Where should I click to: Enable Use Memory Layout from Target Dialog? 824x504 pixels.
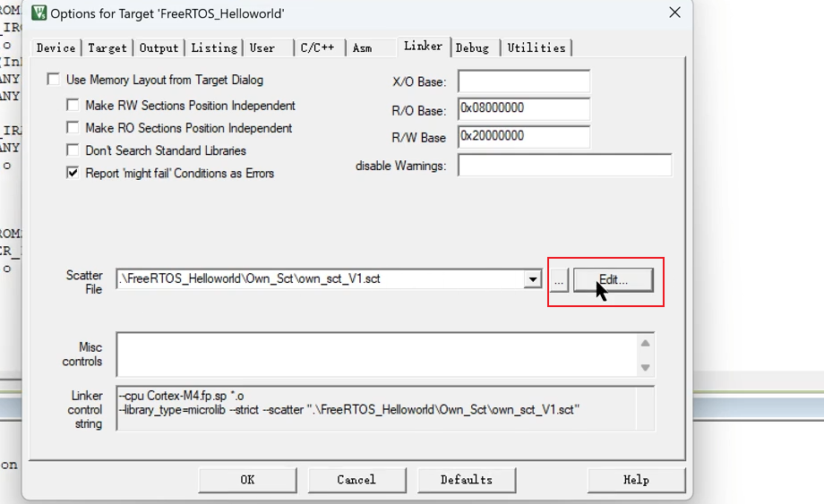(54, 80)
